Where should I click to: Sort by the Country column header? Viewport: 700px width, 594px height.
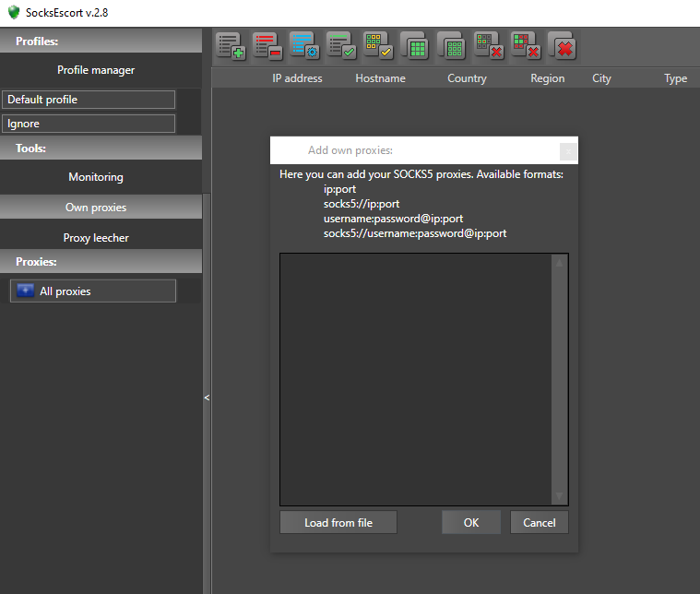click(x=467, y=78)
